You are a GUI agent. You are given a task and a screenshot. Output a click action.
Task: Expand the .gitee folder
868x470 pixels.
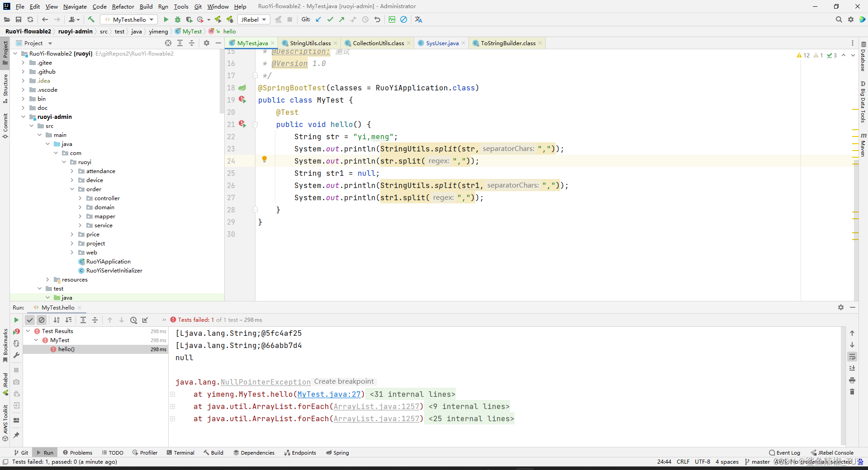pos(23,63)
